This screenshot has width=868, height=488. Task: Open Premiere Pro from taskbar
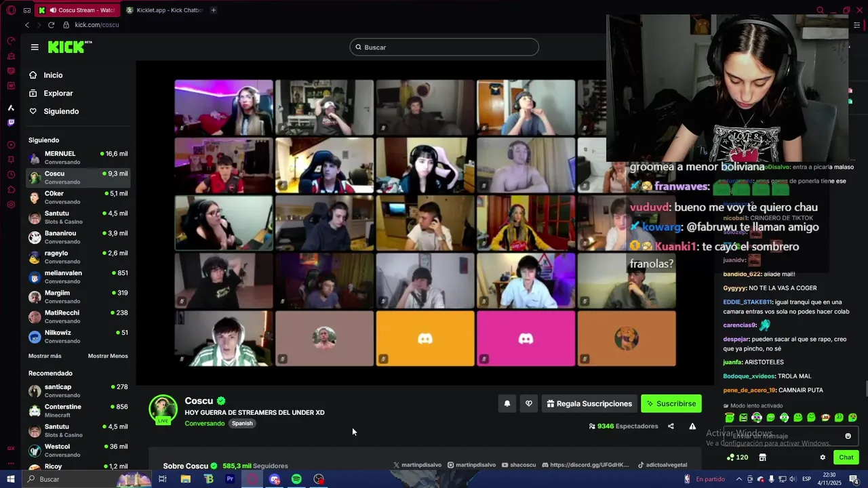tap(230, 479)
